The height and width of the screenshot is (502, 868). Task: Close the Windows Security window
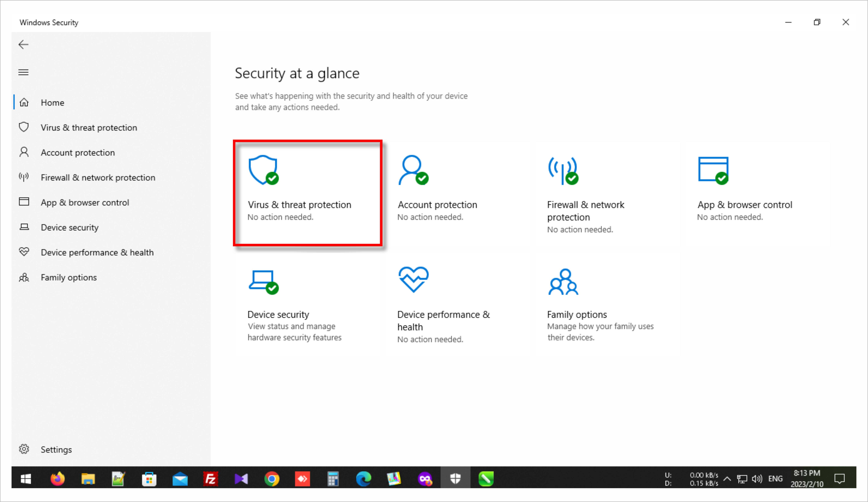tap(846, 22)
